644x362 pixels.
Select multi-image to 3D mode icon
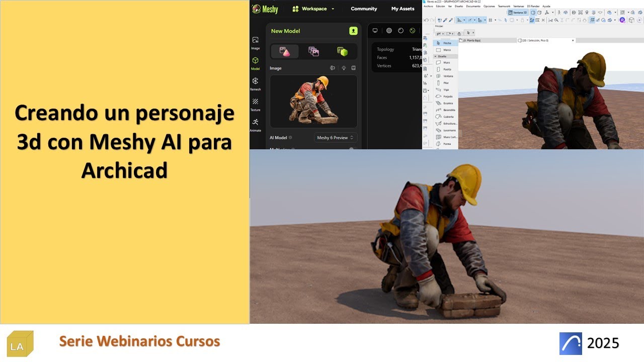(x=313, y=51)
